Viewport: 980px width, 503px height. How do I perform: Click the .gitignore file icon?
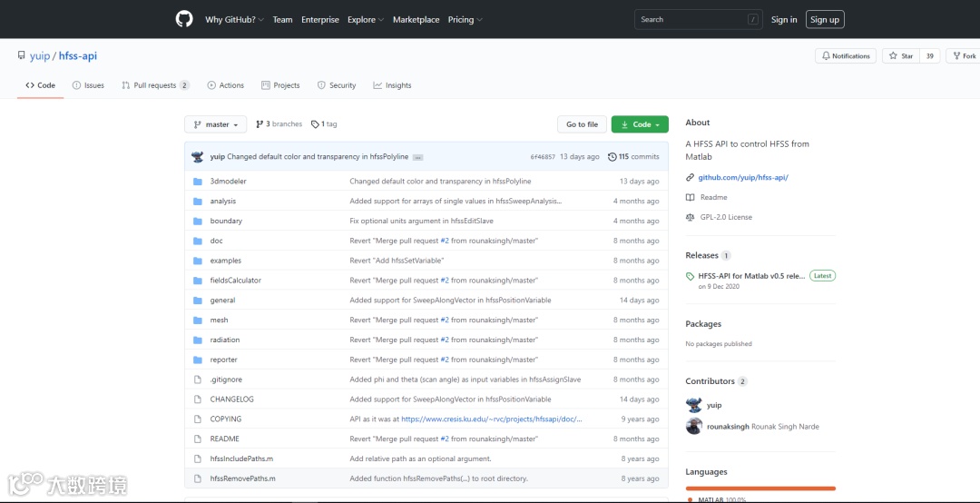coord(198,380)
